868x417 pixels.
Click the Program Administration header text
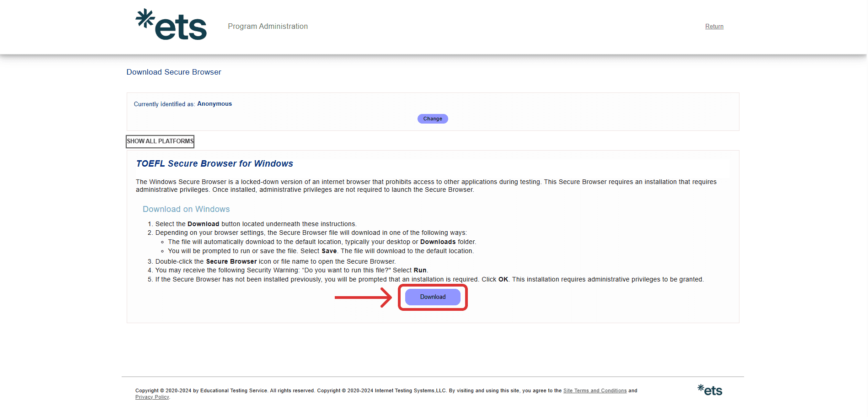pos(268,27)
